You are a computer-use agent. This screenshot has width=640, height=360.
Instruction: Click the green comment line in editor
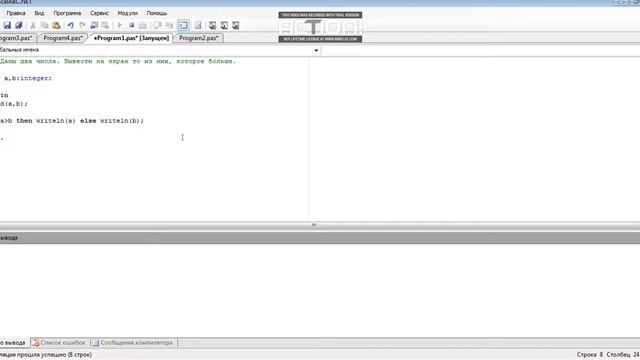pos(118,61)
